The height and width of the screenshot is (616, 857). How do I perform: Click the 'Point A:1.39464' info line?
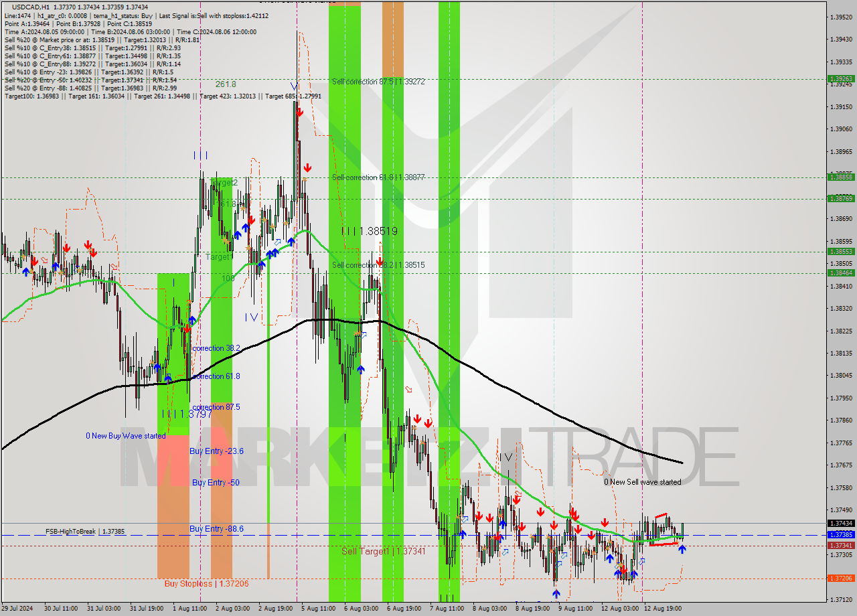coord(78,23)
